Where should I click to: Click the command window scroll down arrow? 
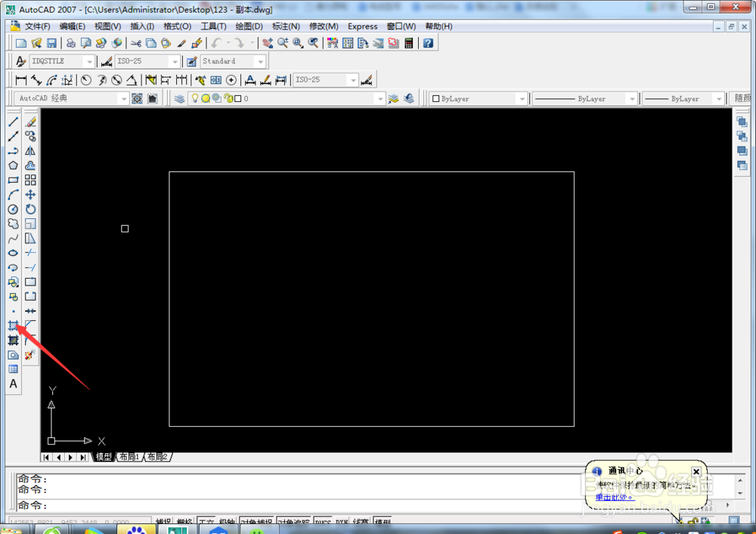(x=740, y=493)
